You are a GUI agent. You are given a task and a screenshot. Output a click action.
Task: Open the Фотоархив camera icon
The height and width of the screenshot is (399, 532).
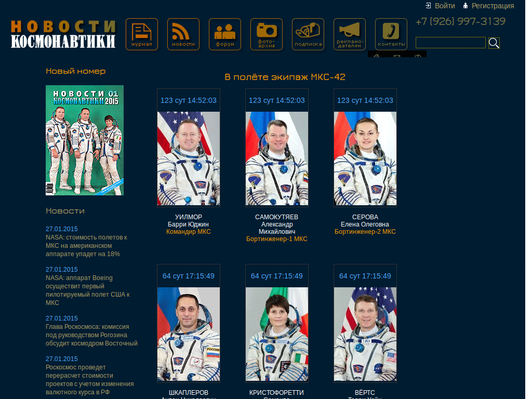coord(266,34)
